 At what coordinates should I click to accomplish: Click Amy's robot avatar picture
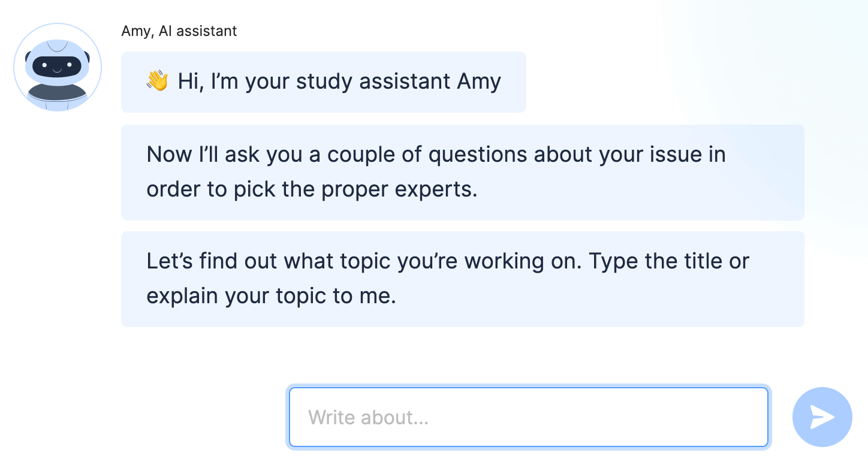tap(58, 67)
